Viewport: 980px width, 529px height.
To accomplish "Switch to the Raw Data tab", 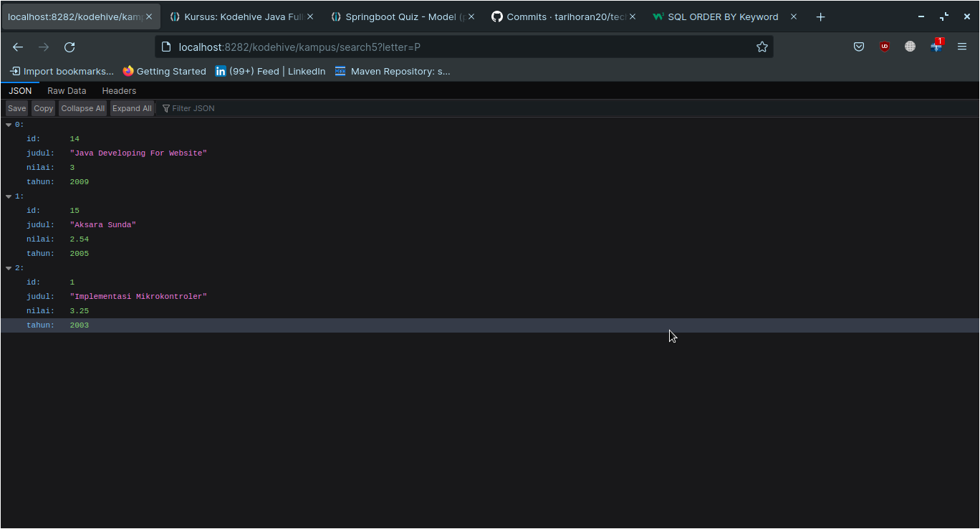I will click(67, 90).
